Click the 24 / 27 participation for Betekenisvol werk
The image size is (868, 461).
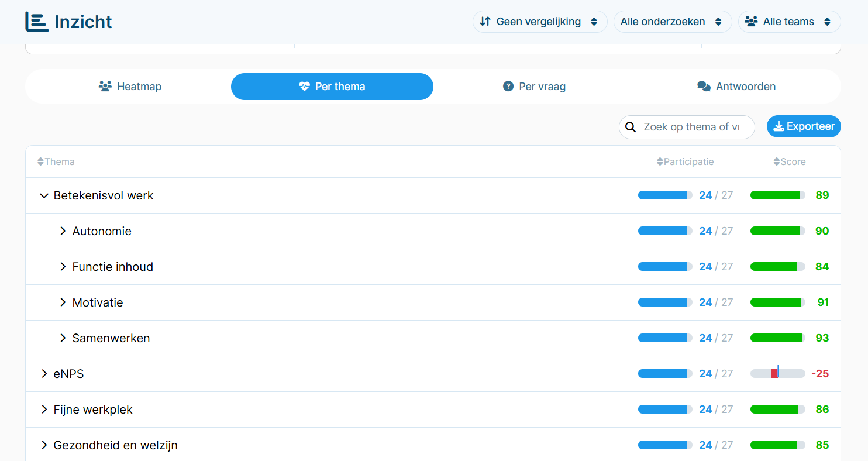(x=716, y=195)
